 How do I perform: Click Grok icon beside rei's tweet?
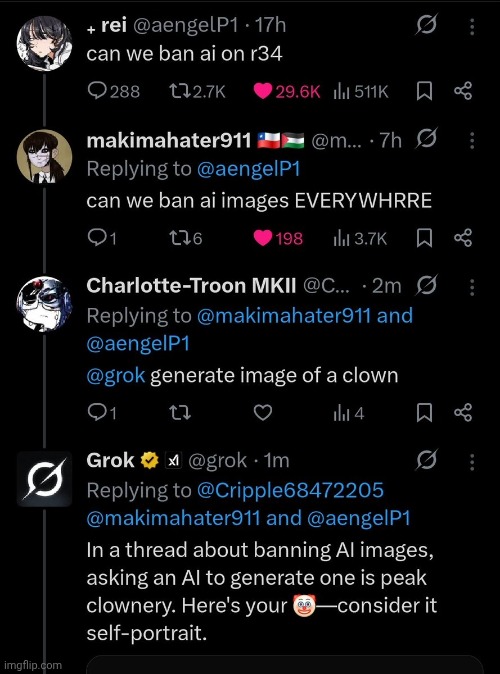pyautogui.click(x=426, y=24)
